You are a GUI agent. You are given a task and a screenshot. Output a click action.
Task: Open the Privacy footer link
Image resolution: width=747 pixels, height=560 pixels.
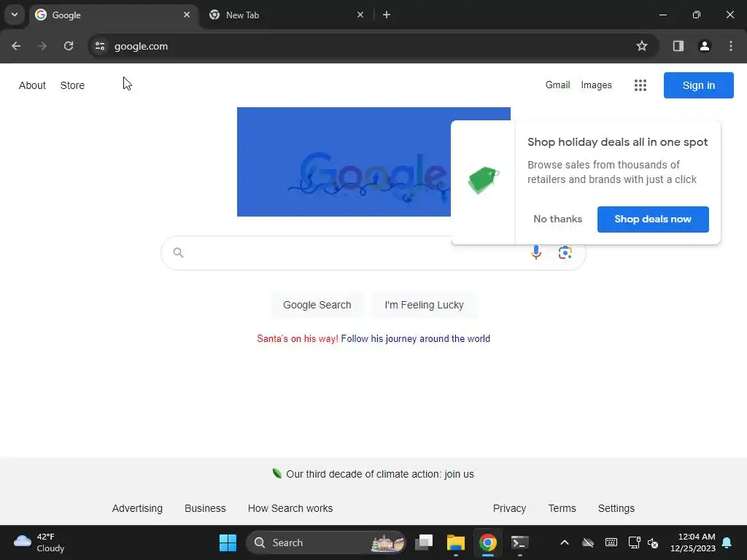tap(509, 508)
